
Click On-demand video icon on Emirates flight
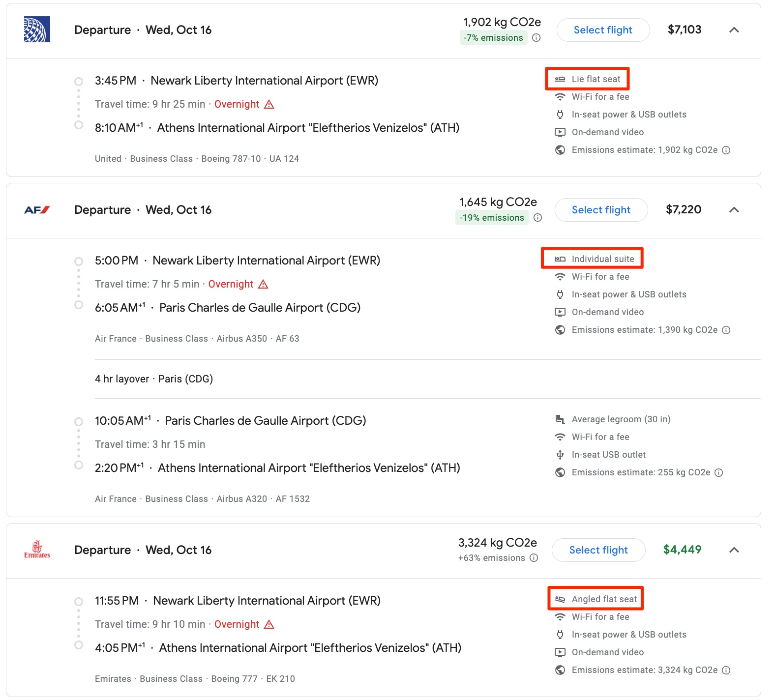click(x=560, y=652)
